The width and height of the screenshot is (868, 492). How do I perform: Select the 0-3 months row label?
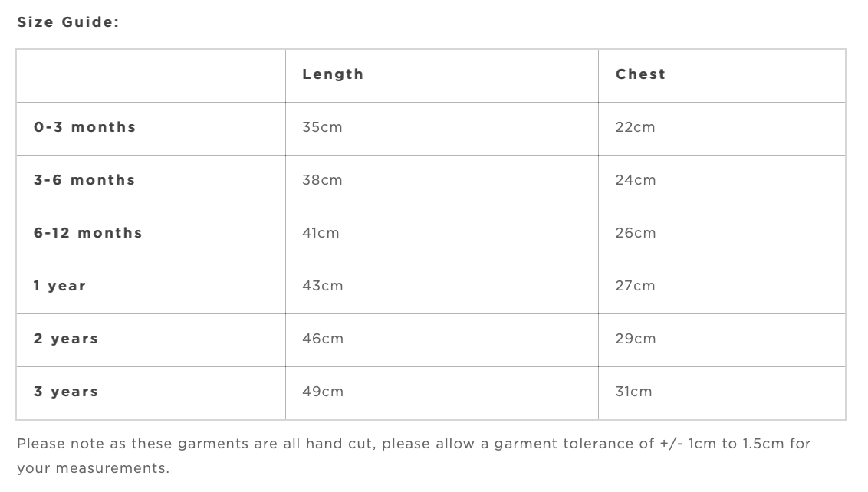(84, 127)
